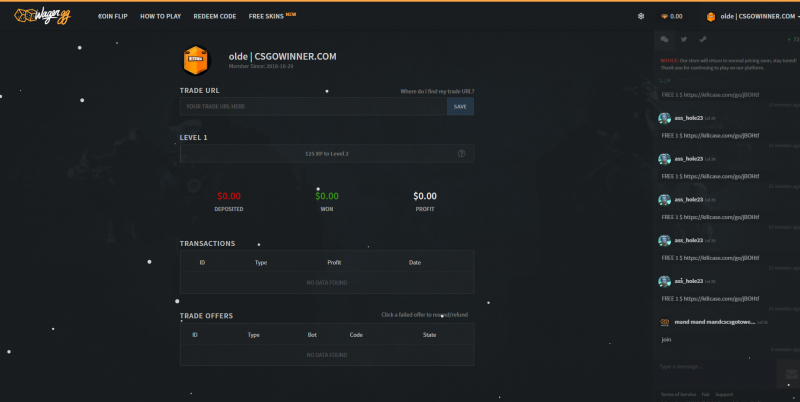Click the Type a message chat input

pyautogui.click(x=716, y=366)
